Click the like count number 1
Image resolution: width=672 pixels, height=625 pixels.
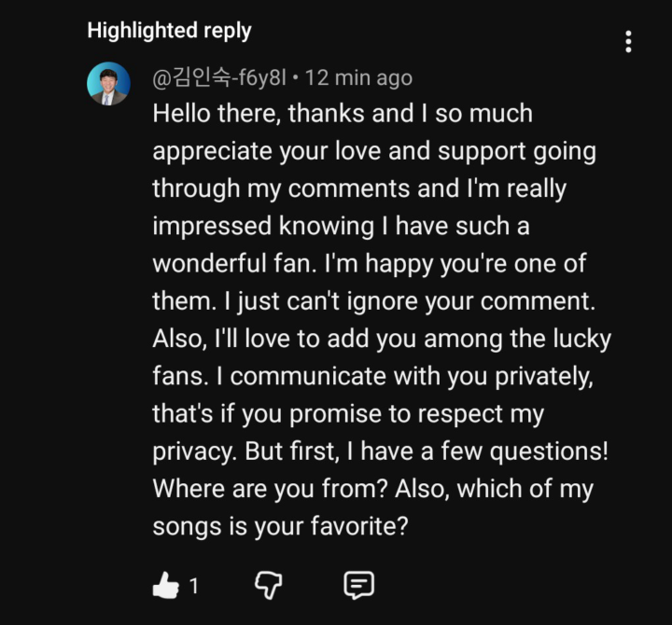point(194,587)
